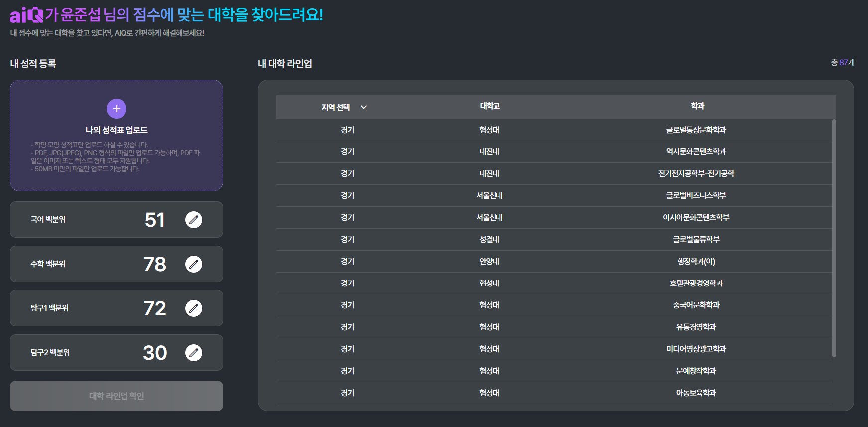The height and width of the screenshot is (427, 868).
Task: Select the 안양대 행정학과(야) row
Action: 554,262
